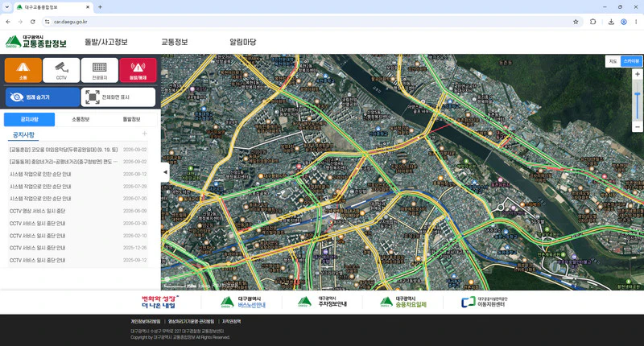Toggle 범례 숨기기 legend visibility
The width and height of the screenshot is (644, 346).
43,97
